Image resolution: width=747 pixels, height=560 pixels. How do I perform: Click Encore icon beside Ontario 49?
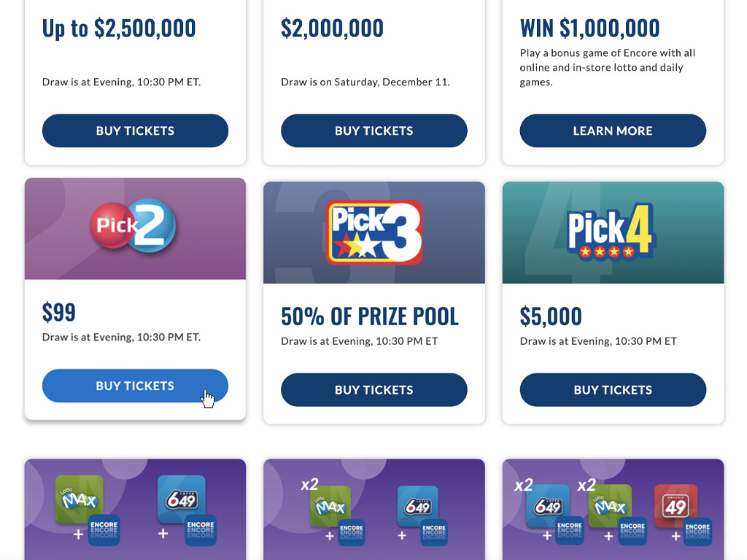(698, 531)
